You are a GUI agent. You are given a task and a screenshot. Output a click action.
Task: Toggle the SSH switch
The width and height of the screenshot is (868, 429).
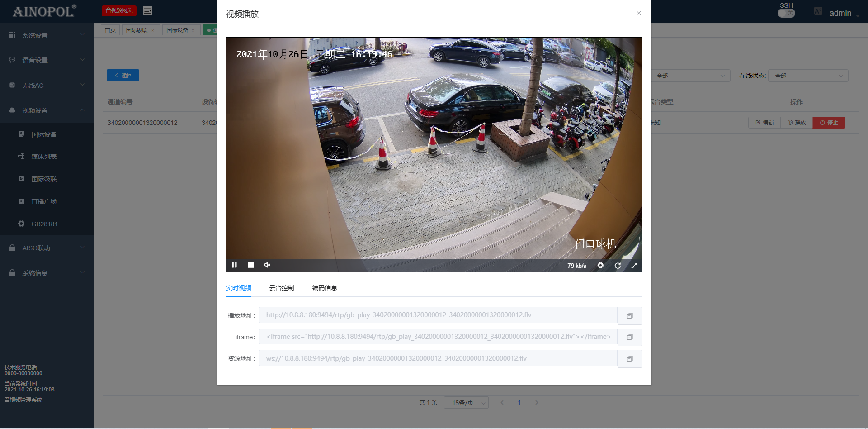(786, 13)
